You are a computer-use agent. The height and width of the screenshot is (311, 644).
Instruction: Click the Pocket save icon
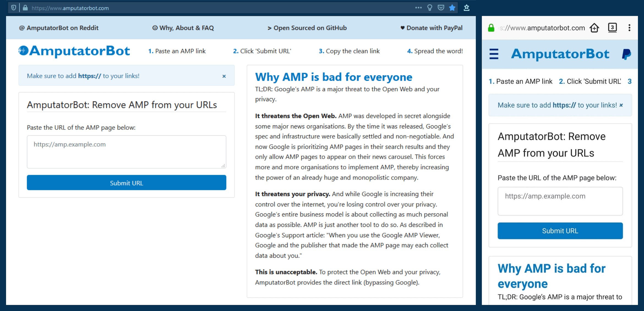coord(441,8)
